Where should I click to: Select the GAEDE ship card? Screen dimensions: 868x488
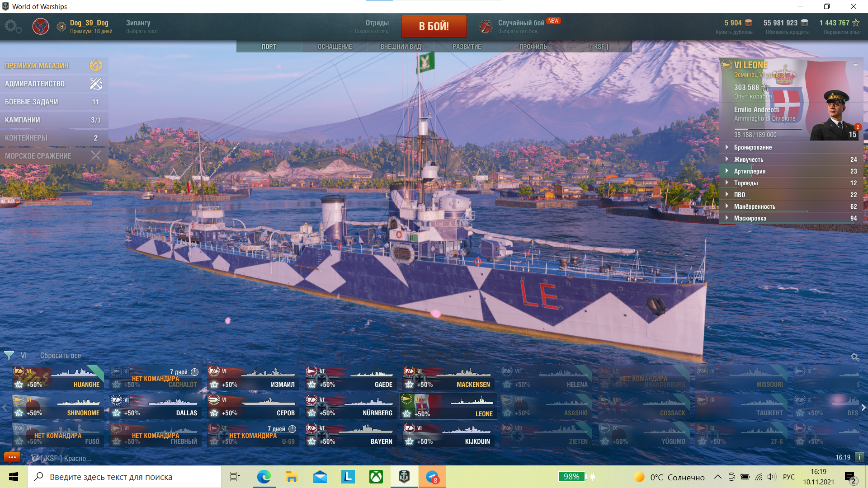point(351,378)
